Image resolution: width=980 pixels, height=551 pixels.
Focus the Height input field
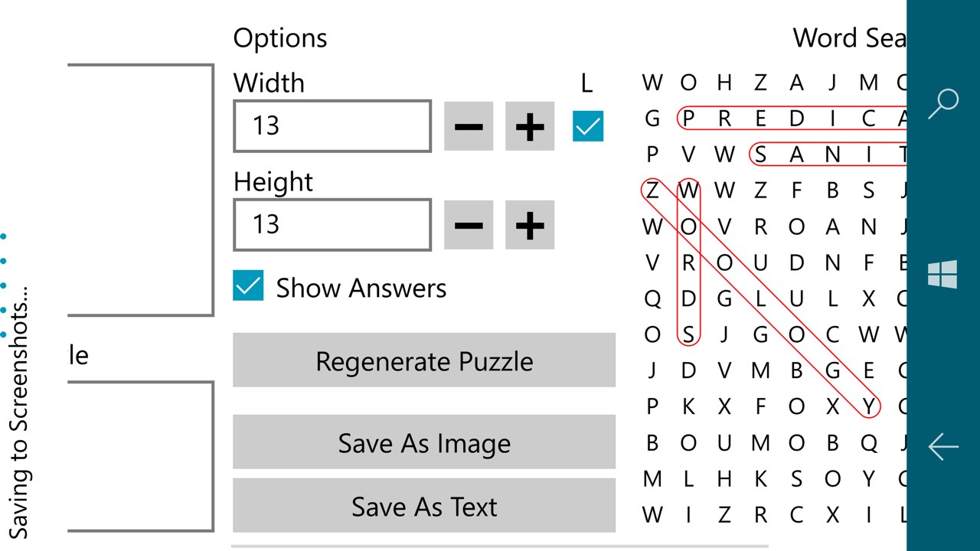(x=332, y=225)
